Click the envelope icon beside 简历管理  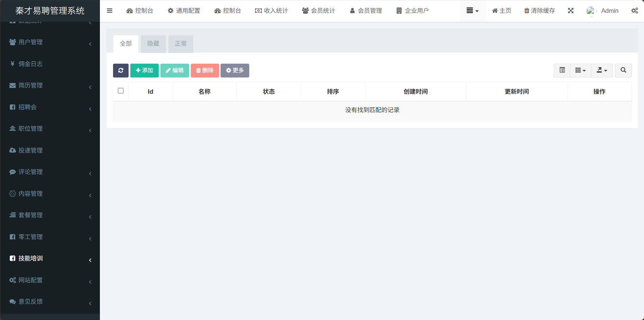point(12,85)
